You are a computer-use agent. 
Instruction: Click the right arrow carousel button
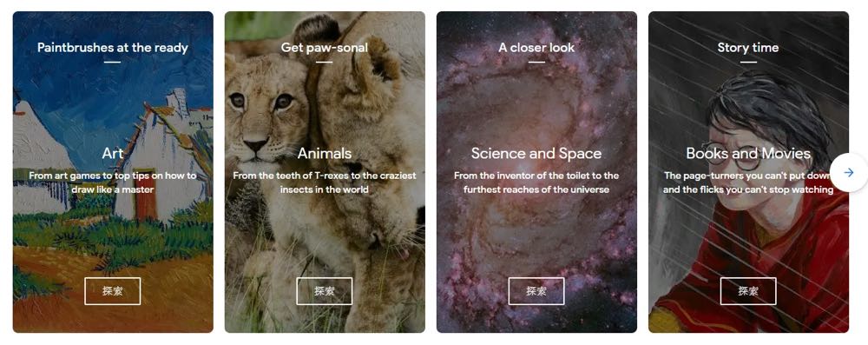tap(848, 173)
